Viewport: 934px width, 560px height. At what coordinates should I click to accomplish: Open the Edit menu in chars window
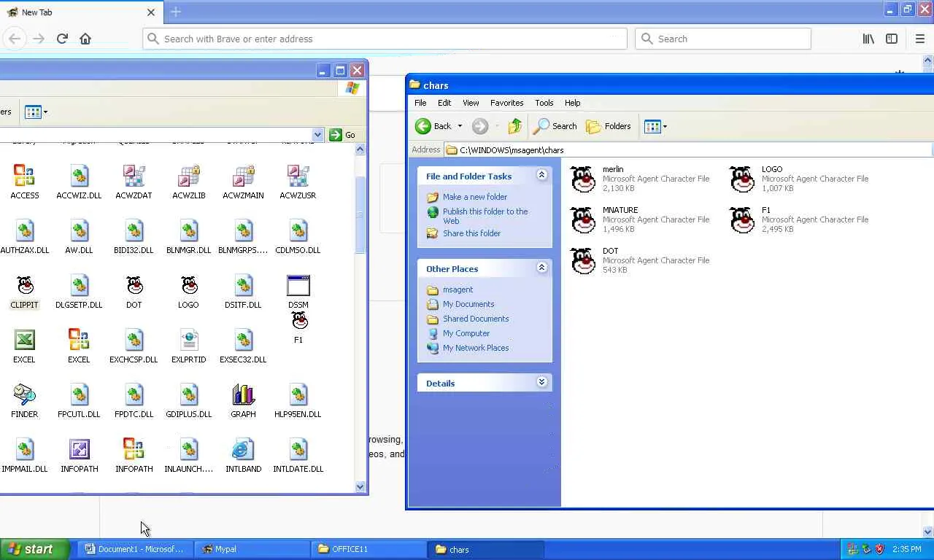tap(444, 103)
